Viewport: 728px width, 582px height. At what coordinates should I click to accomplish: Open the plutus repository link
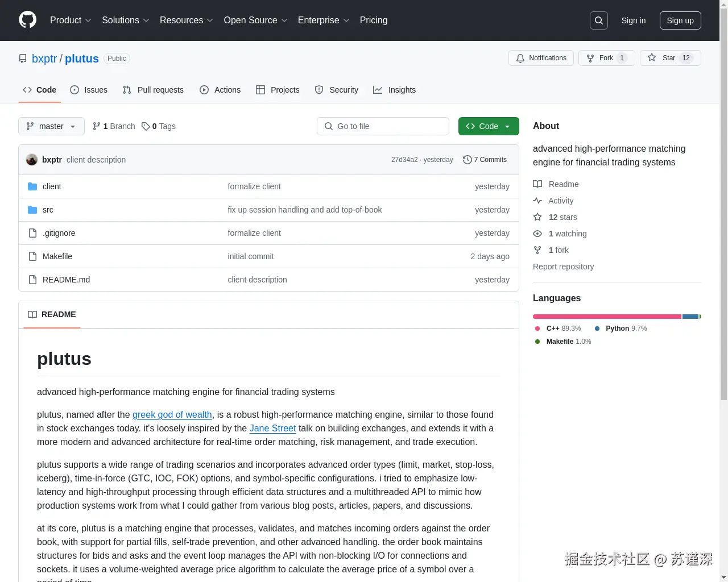(82, 59)
